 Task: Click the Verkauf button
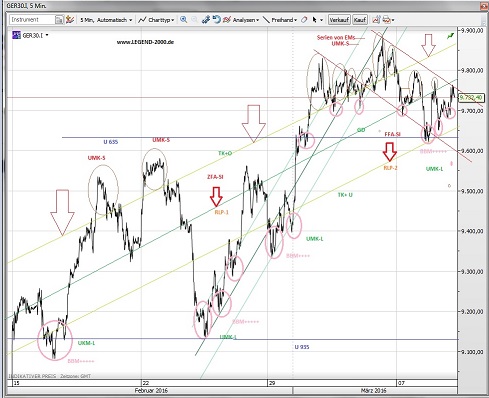coord(339,20)
